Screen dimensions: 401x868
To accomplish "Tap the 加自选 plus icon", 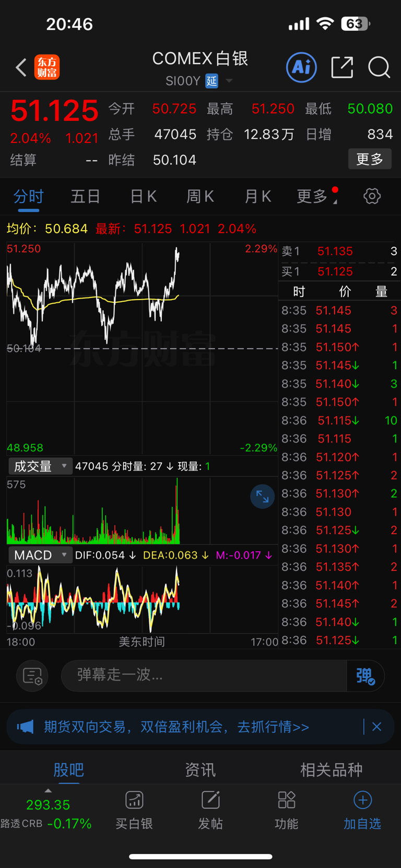I will [362, 800].
